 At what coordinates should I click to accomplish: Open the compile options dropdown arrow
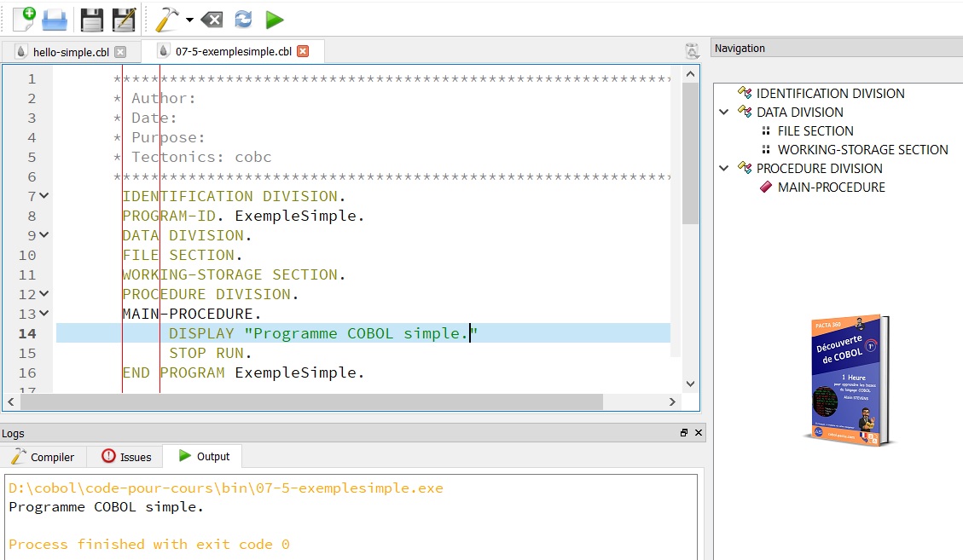tap(189, 20)
